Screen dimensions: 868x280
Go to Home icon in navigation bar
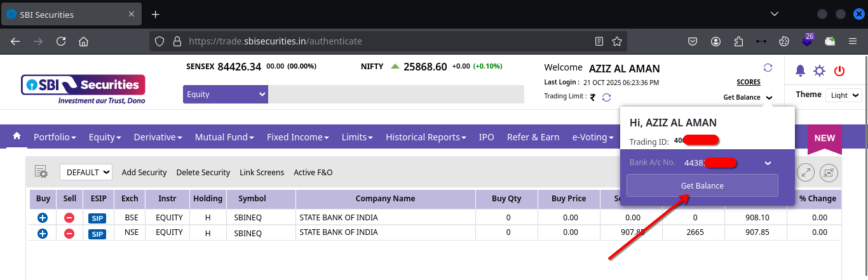point(17,137)
